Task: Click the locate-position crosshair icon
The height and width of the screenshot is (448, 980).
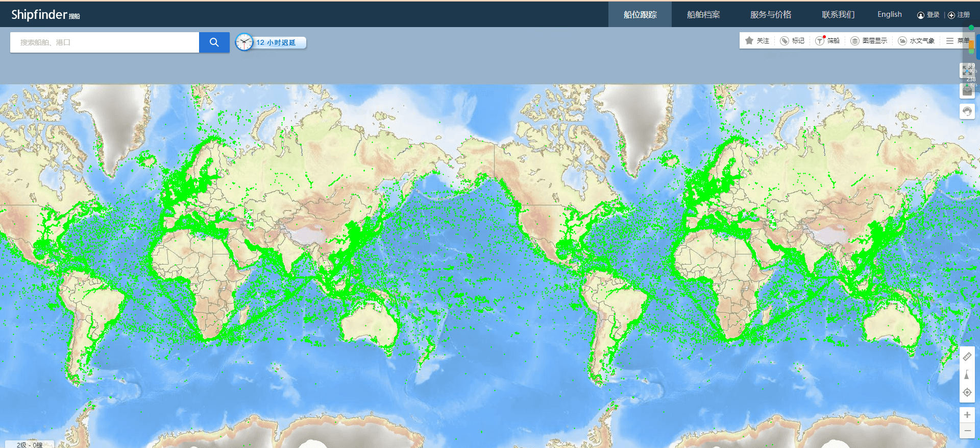Action: (x=967, y=392)
